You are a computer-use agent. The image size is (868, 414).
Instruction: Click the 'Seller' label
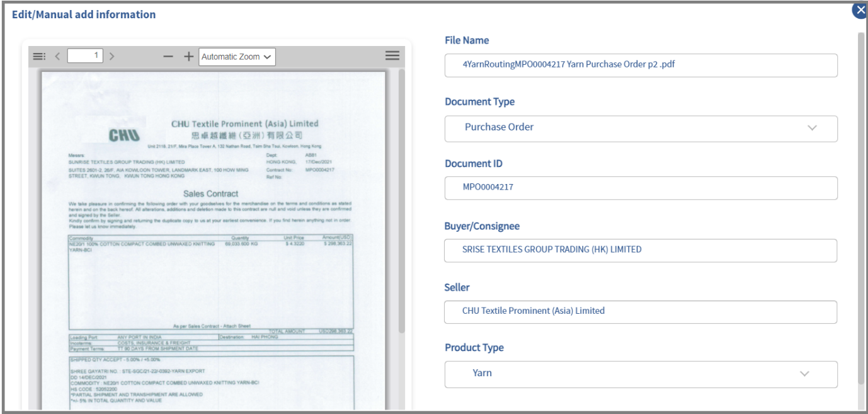pos(457,287)
